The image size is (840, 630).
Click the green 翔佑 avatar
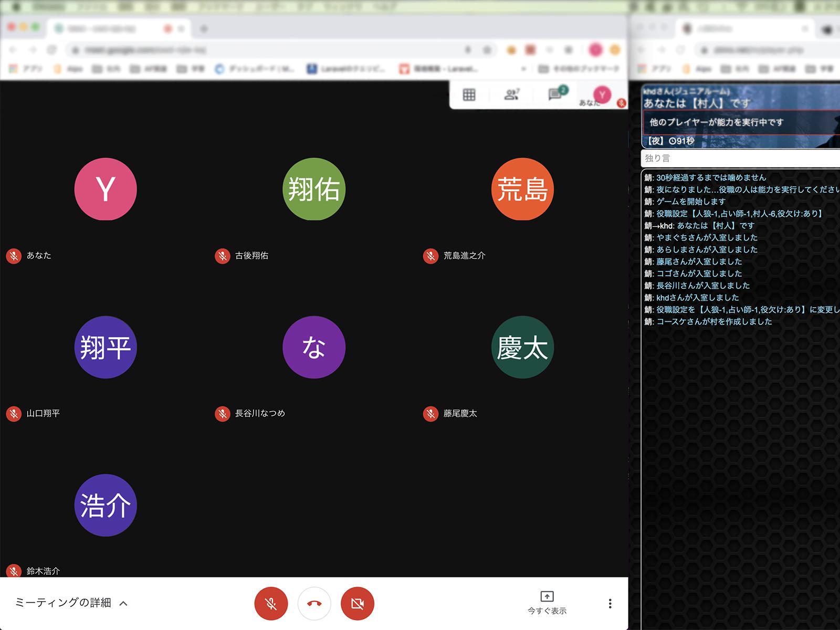(314, 189)
